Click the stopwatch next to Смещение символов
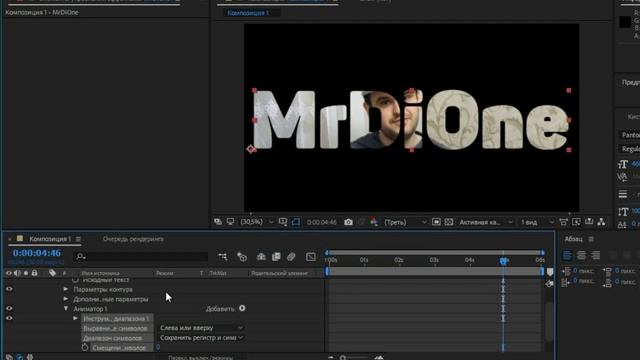The image size is (640, 360). pyautogui.click(x=84, y=348)
